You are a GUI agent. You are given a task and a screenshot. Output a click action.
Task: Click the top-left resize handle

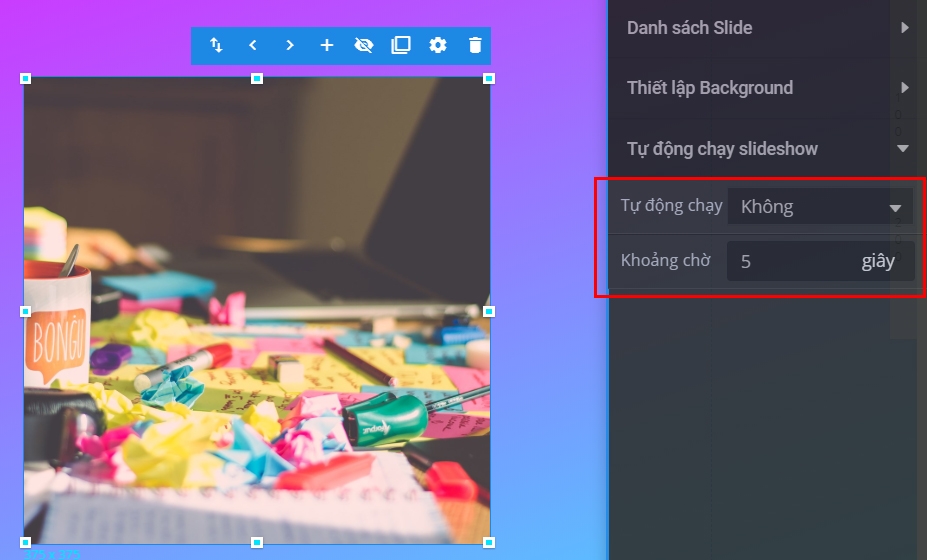pyautogui.click(x=26, y=78)
